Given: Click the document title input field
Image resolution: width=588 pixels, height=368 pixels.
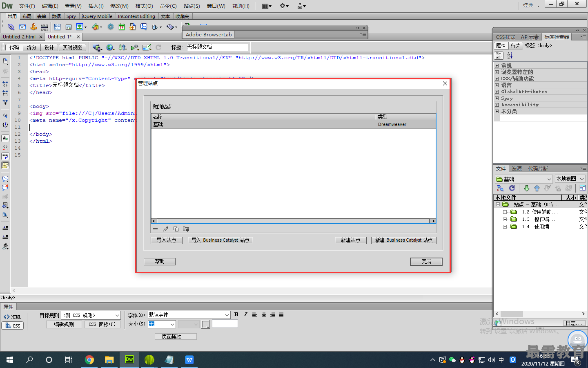Looking at the screenshot, I should click(x=217, y=47).
